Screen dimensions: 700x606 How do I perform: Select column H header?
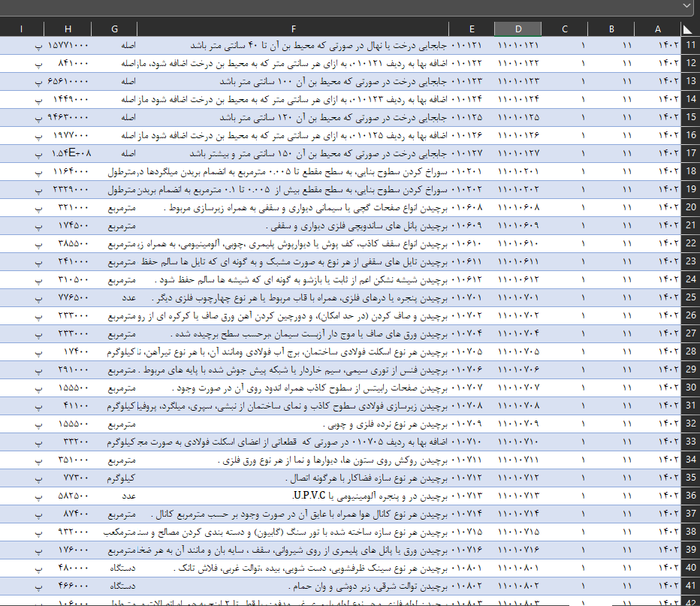[67, 29]
